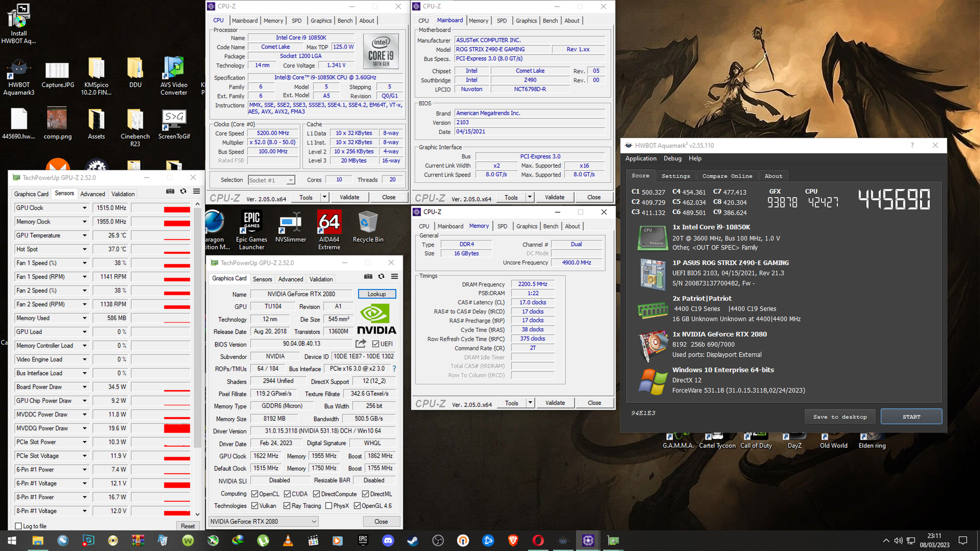This screenshot has width=980, height=551.
Task: Open hamburger menu in GPU-Z Sensors window
Action: pos(197,191)
